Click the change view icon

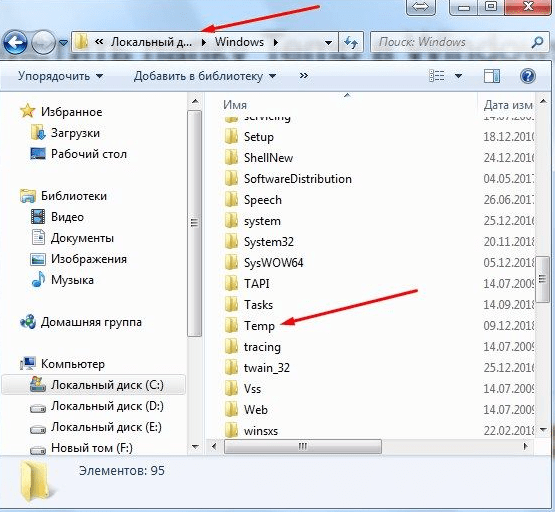pos(436,76)
